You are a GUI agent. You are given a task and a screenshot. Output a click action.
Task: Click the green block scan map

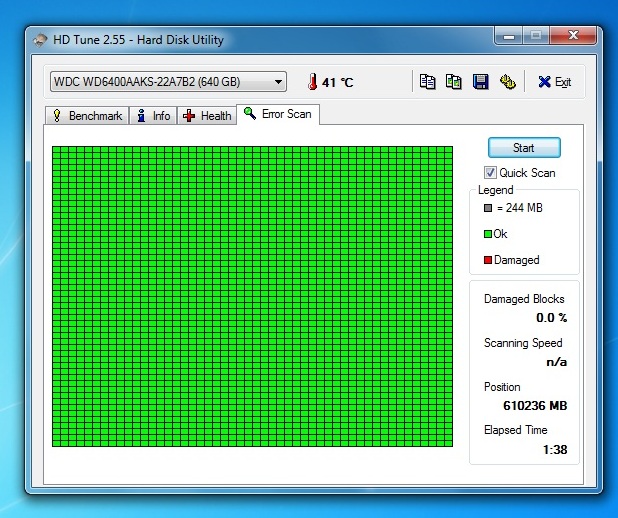click(x=252, y=296)
